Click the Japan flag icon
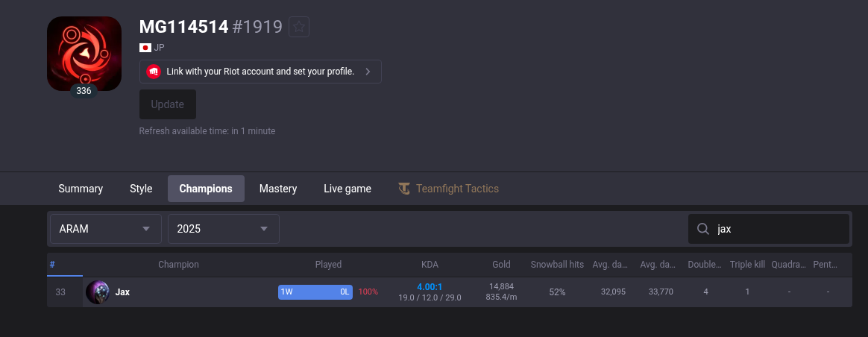Viewport: 868px width, 337px height. (x=145, y=48)
